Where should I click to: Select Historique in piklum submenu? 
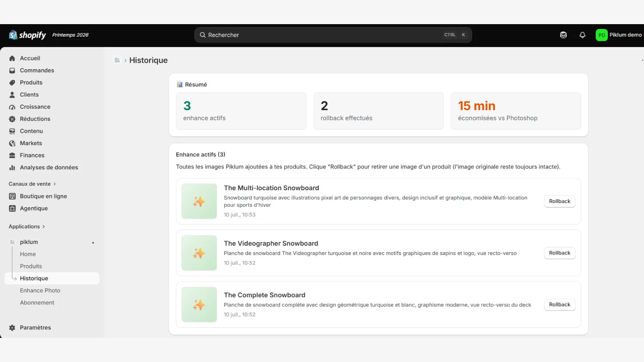click(x=52, y=278)
